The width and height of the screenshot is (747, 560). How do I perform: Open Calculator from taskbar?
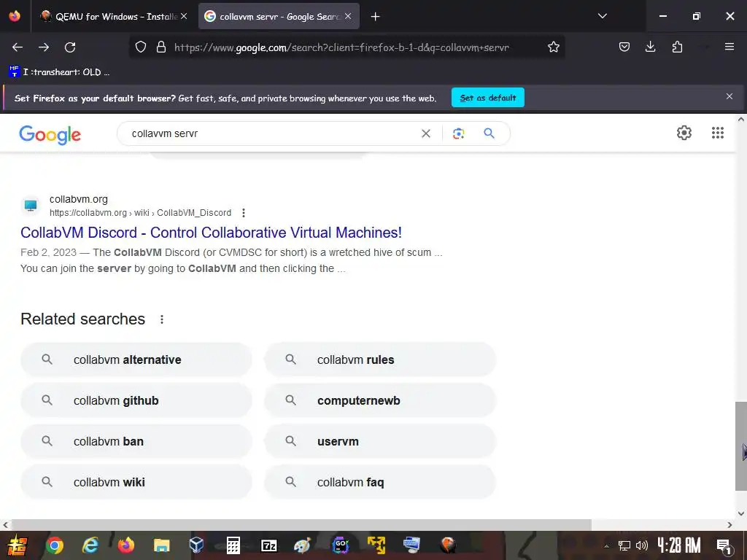tap(233, 545)
